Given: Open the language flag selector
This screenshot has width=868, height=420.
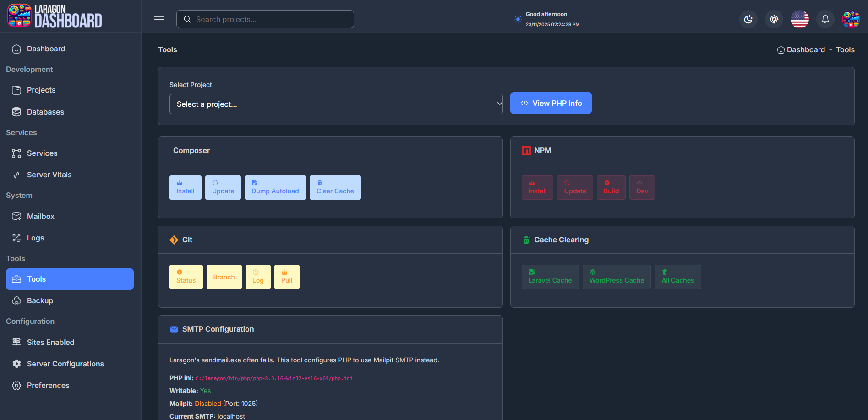Looking at the screenshot, I should tap(799, 19).
